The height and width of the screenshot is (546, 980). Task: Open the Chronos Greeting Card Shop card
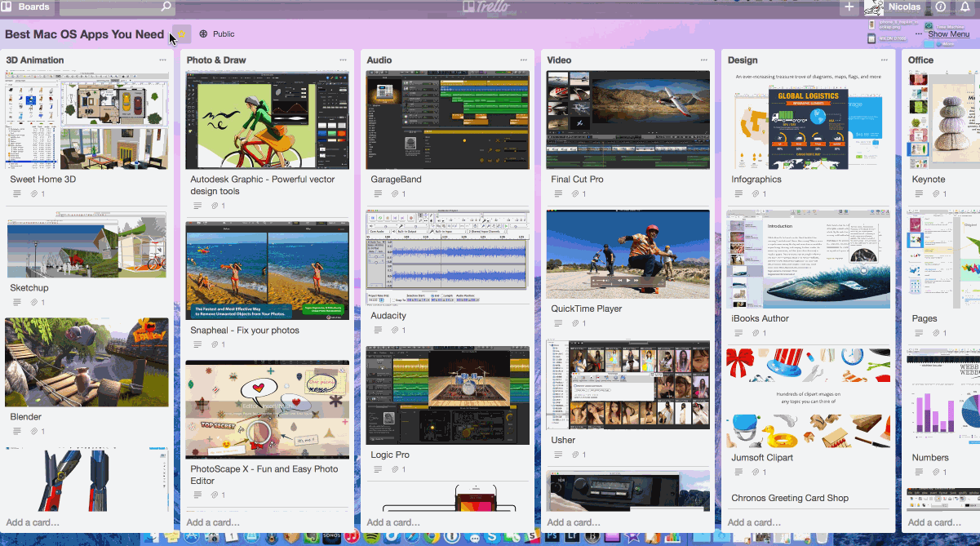click(x=790, y=498)
